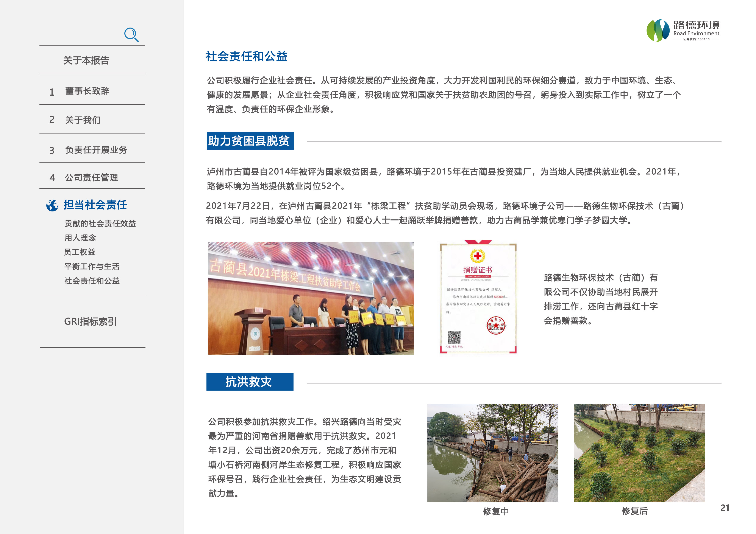Open the 用人理念 subsection link
The width and height of the screenshot is (756, 534).
coord(80,238)
